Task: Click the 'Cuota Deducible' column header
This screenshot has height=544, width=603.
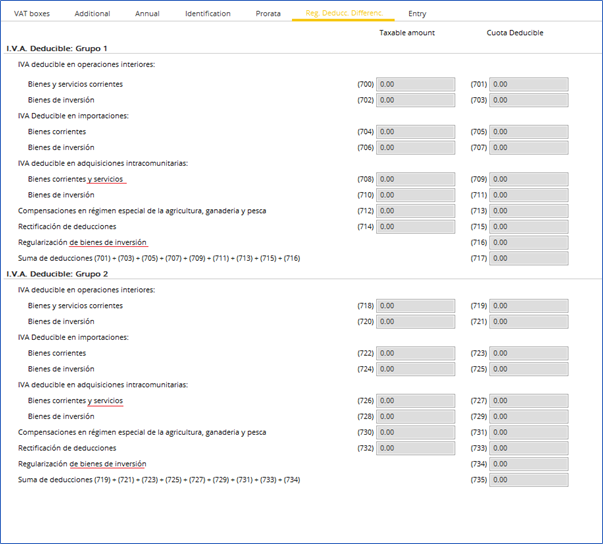Action: tap(515, 33)
